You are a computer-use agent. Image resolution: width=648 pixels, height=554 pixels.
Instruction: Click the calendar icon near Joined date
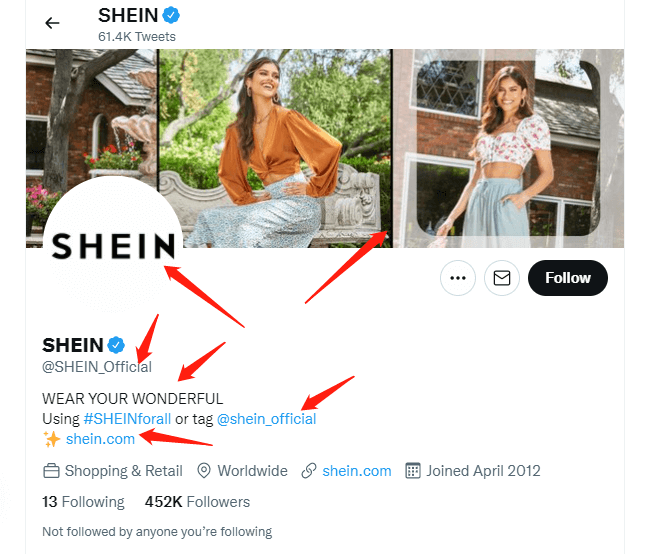pos(412,470)
